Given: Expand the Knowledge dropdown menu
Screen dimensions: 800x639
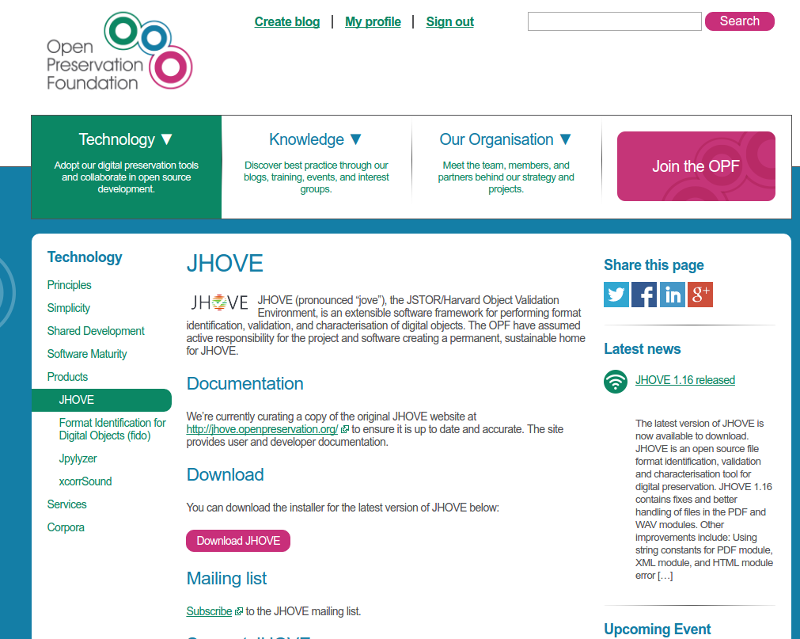Looking at the screenshot, I should coord(315,139).
